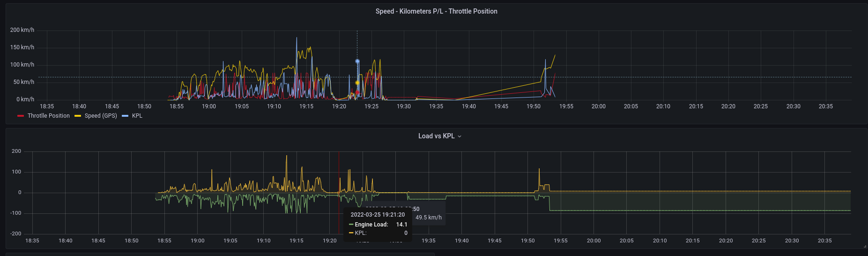Toggle the blue KPL legend series
Viewport: 868px width, 256px height.
137,116
